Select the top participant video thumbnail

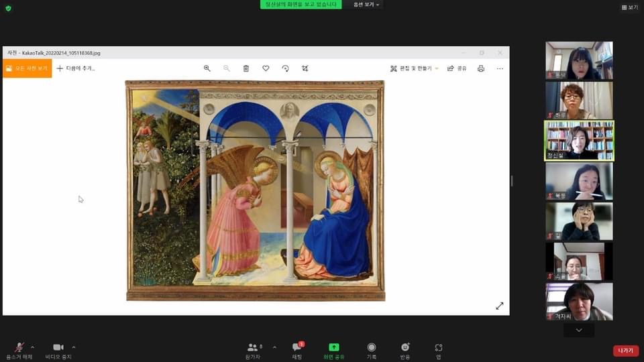pos(579,60)
